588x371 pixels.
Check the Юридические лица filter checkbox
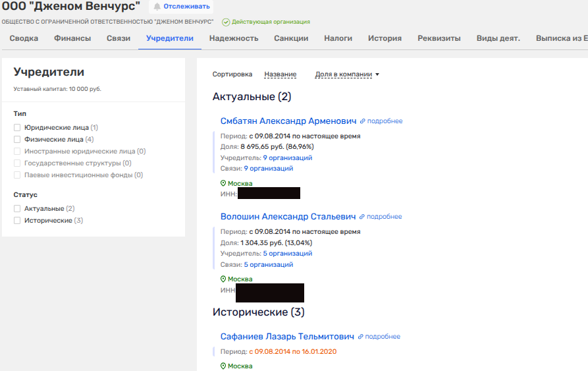(x=18, y=128)
